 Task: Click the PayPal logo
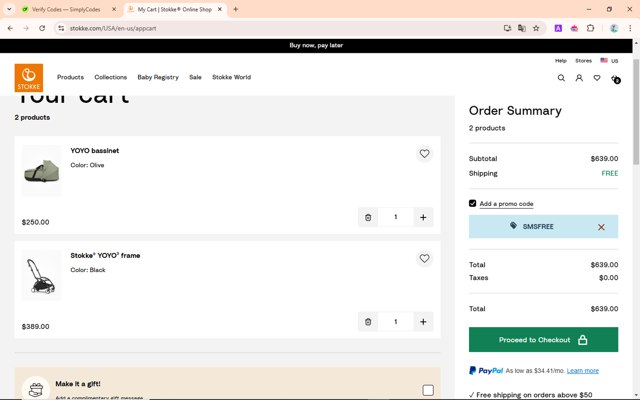(x=486, y=371)
